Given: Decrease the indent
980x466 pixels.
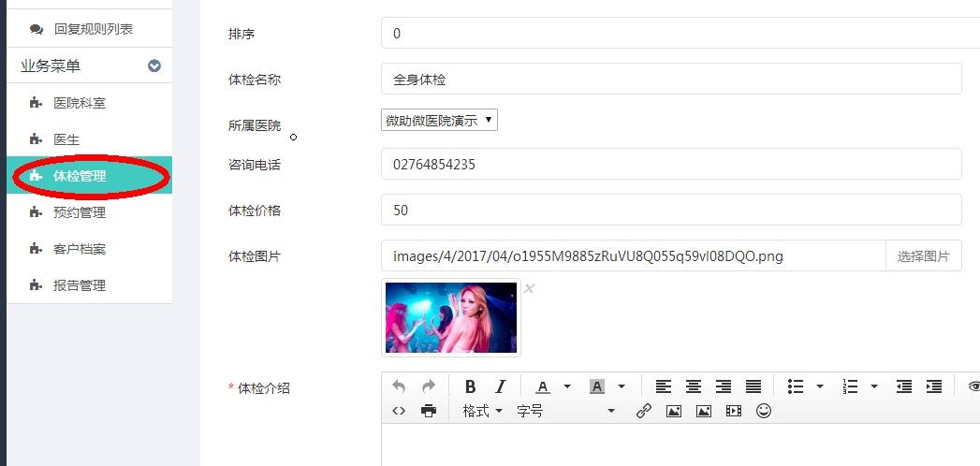Looking at the screenshot, I should (904, 387).
